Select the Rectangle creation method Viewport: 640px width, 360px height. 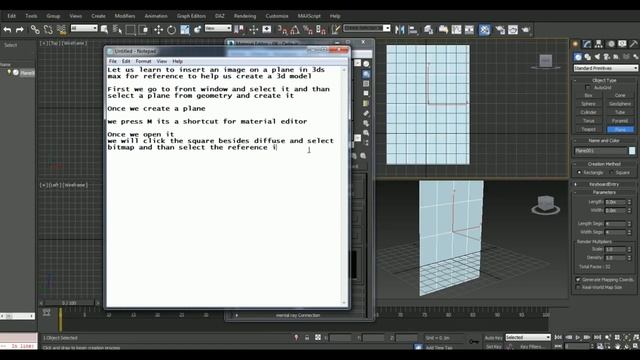coord(579,173)
